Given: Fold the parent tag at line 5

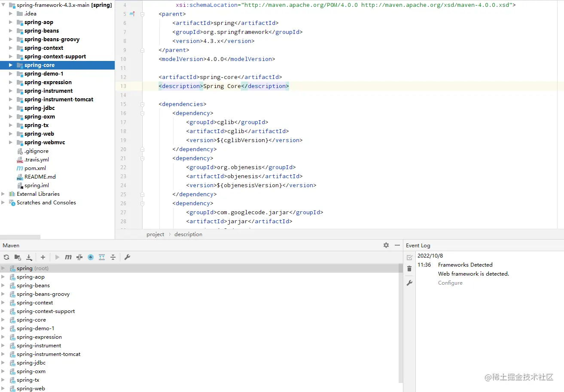Looking at the screenshot, I should click(x=142, y=14).
